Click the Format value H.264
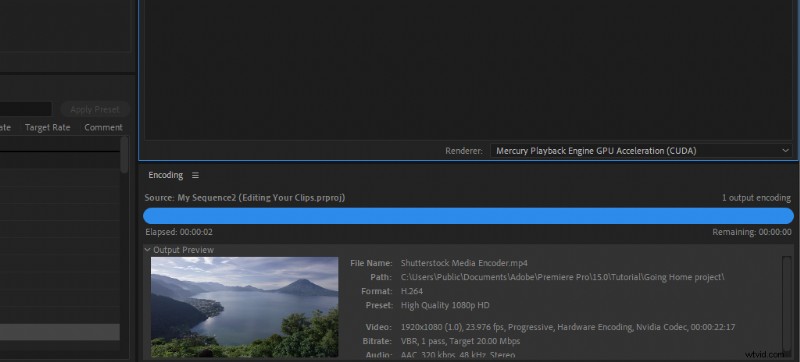 pyautogui.click(x=412, y=292)
